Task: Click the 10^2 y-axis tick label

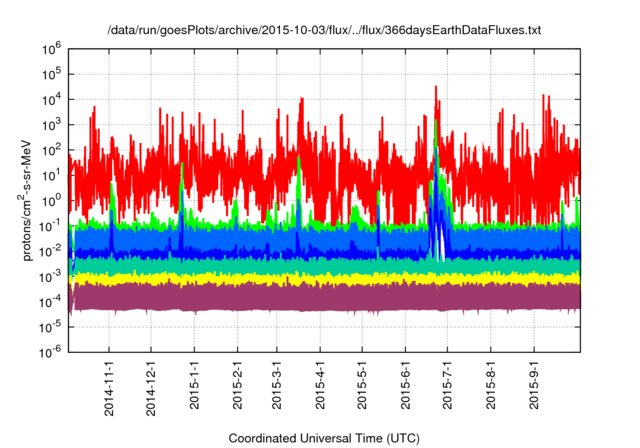Action: [x=51, y=151]
